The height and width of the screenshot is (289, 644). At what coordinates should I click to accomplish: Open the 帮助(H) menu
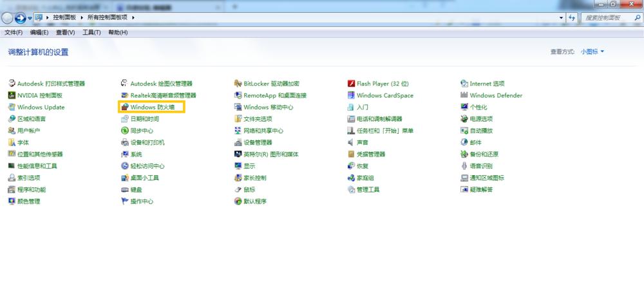pos(118,32)
